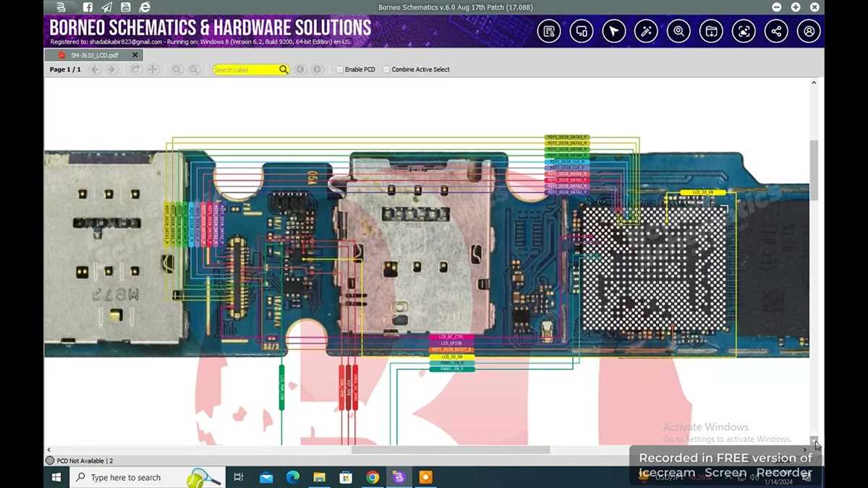Select the blue MIPI_DSI0_CLK_N label
The width and height of the screenshot is (868, 488).
point(567,161)
